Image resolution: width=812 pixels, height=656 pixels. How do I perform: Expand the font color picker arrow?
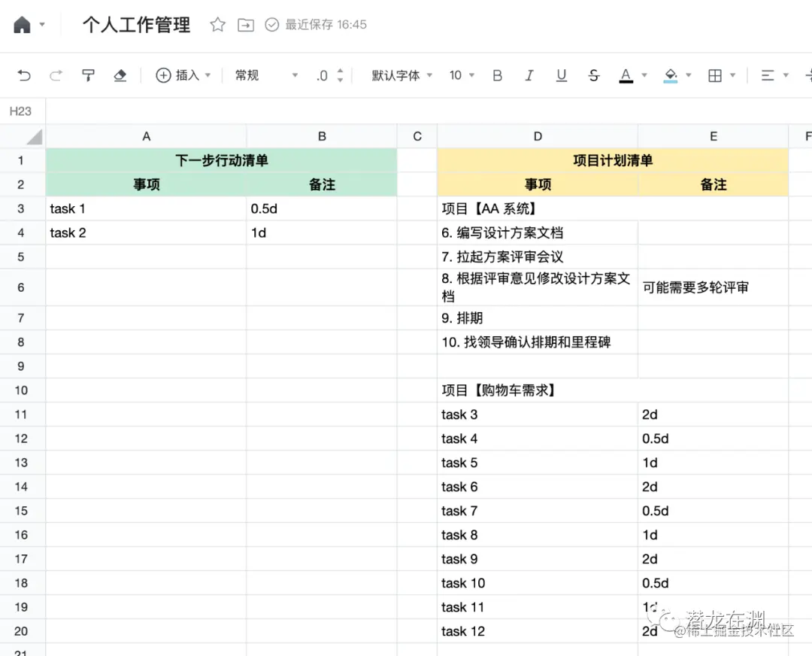coord(644,76)
